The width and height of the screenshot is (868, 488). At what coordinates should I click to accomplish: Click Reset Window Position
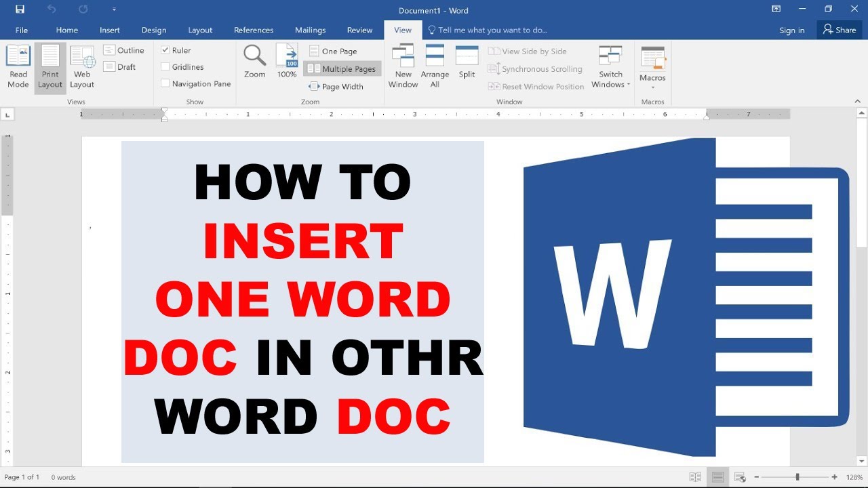(536, 86)
